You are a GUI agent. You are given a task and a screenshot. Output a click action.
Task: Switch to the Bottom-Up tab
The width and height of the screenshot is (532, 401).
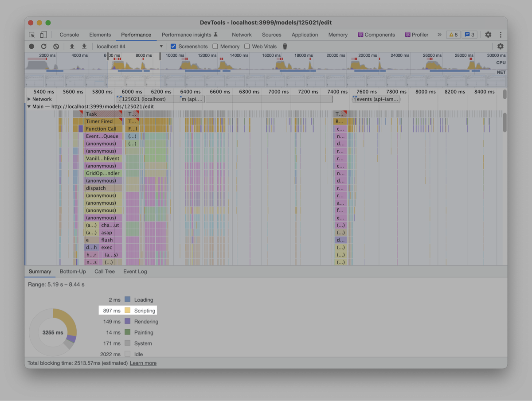[73, 272]
